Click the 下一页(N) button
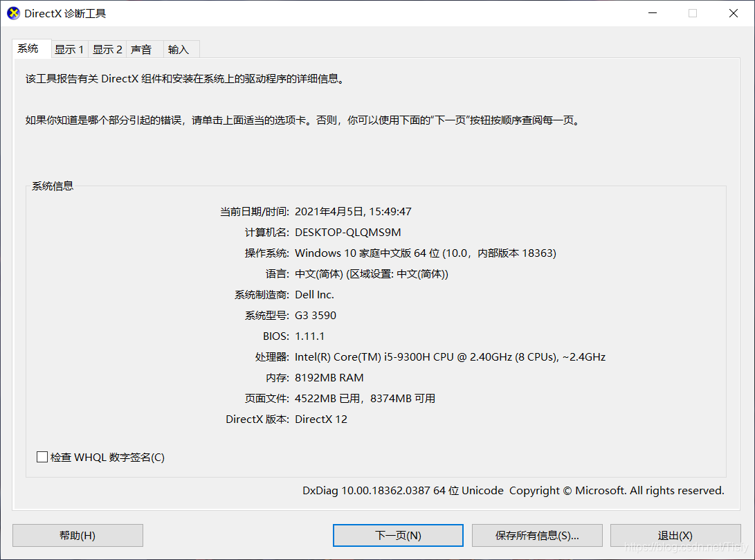Viewport: 755px width, 560px height. [398, 536]
